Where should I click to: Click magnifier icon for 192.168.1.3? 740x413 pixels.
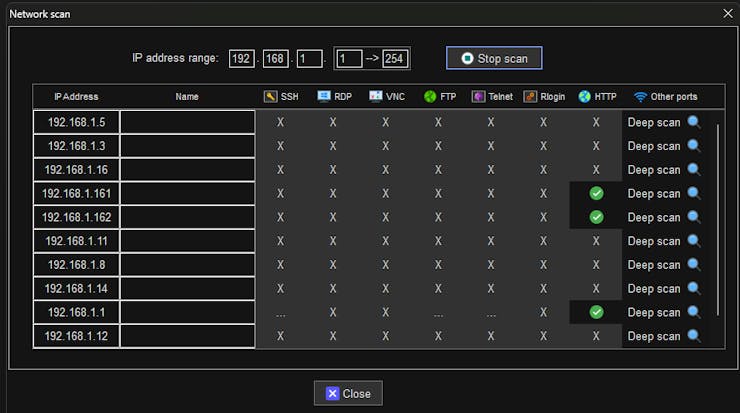click(694, 145)
